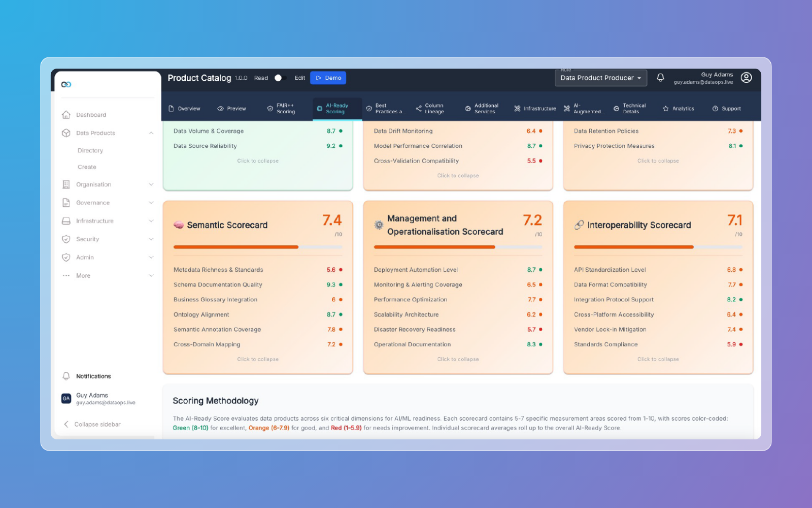Click the Security shield icon in sidebar
The height and width of the screenshot is (508, 812).
click(66, 239)
